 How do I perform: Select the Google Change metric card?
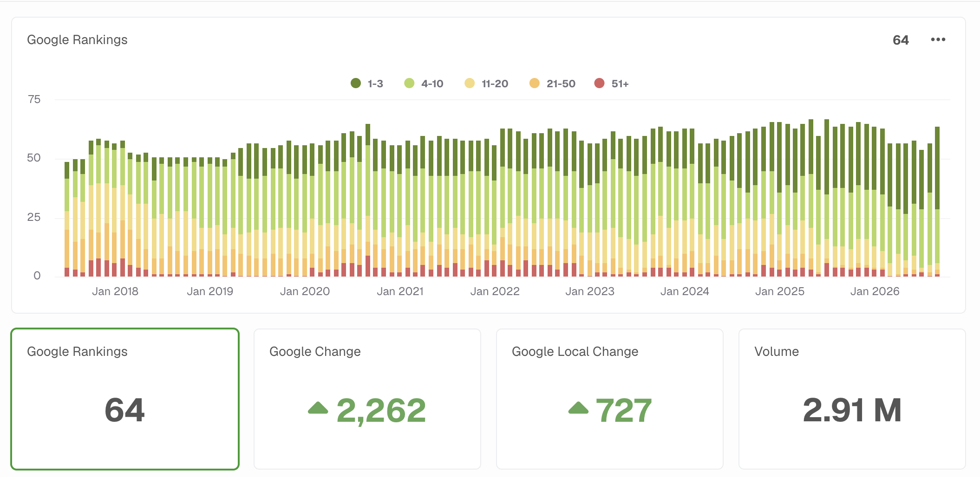click(367, 399)
